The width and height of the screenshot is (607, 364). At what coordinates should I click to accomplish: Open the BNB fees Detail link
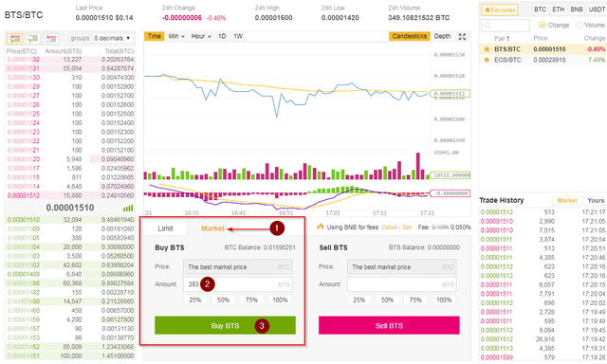pyautogui.click(x=390, y=227)
